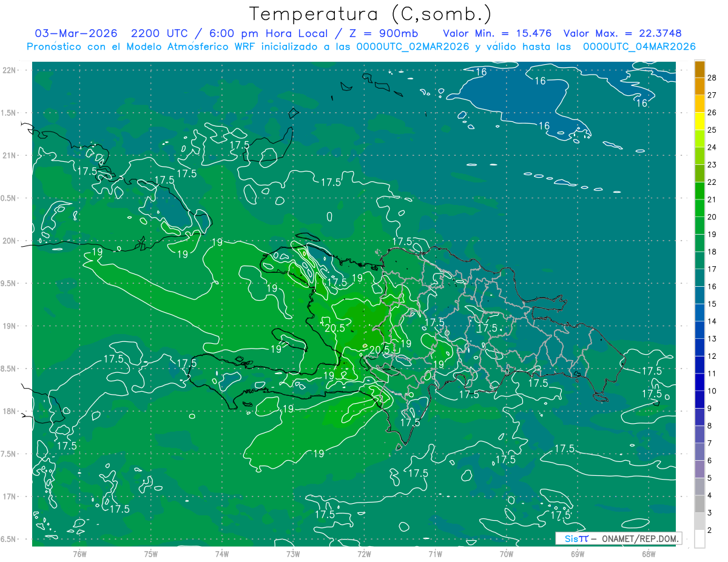Click the legend value label '8'
The width and height of the screenshot is (728, 562).
(x=710, y=426)
